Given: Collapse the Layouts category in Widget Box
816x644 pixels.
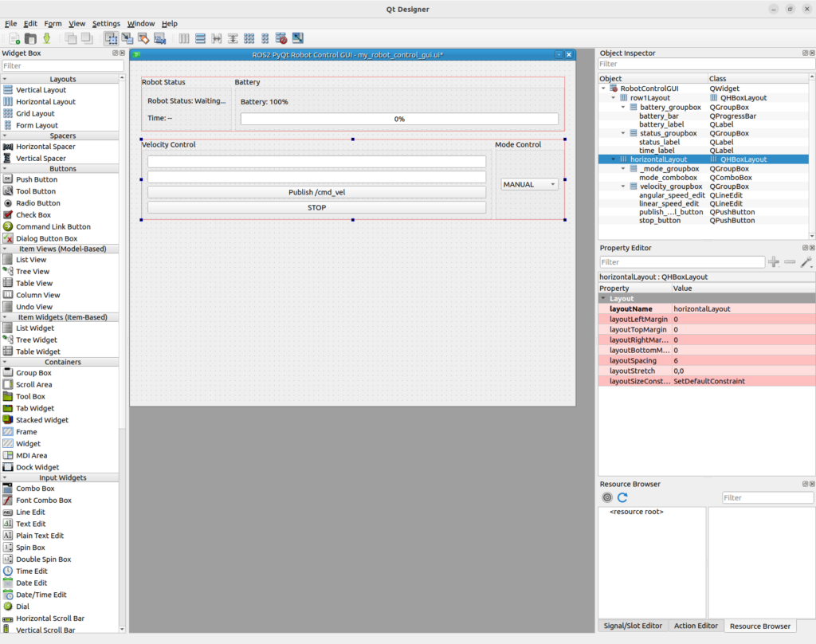Looking at the screenshot, I should (x=6, y=79).
